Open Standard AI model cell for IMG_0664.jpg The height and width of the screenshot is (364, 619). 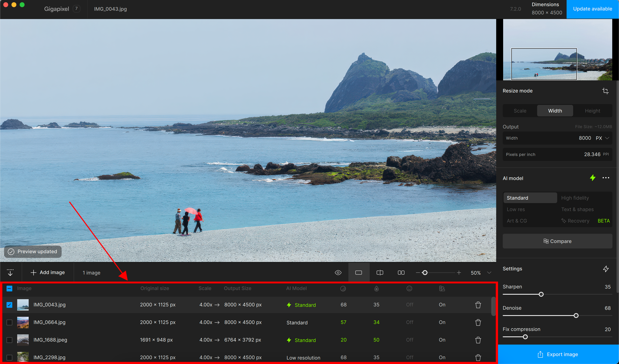[297, 322]
